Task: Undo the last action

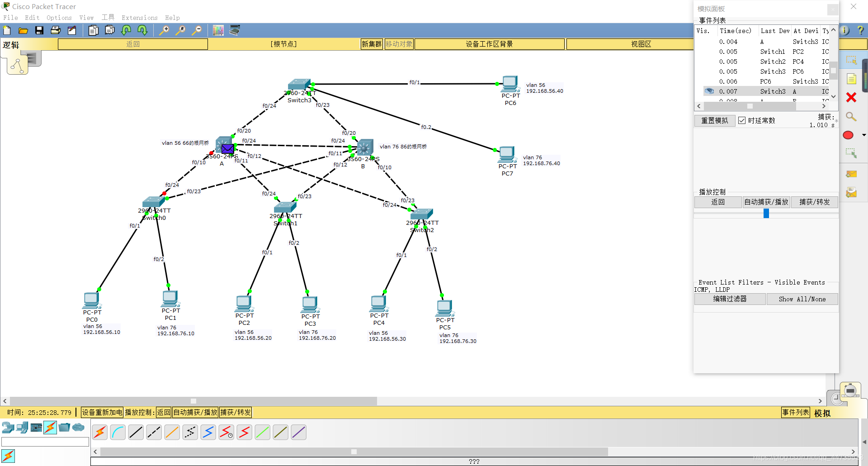Action: click(x=126, y=30)
